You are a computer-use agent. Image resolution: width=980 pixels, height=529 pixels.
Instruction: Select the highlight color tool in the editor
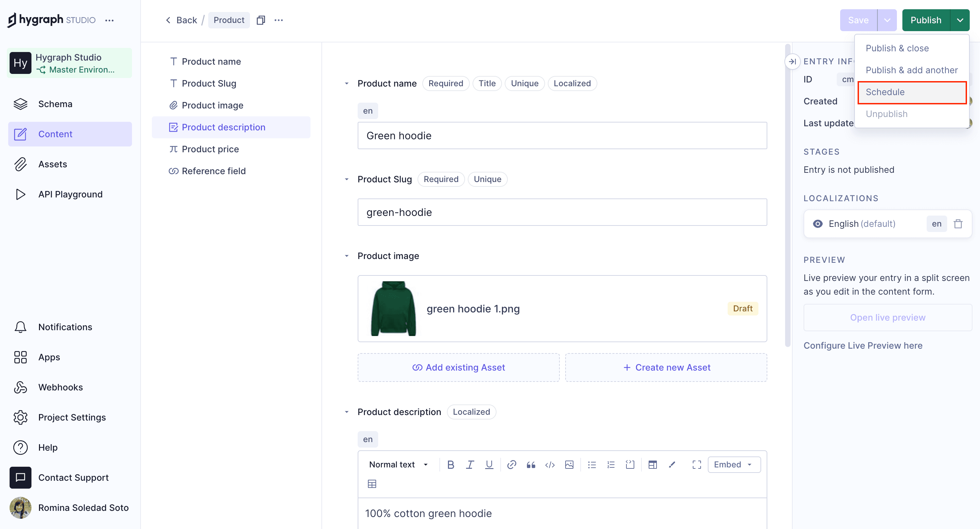point(672,464)
